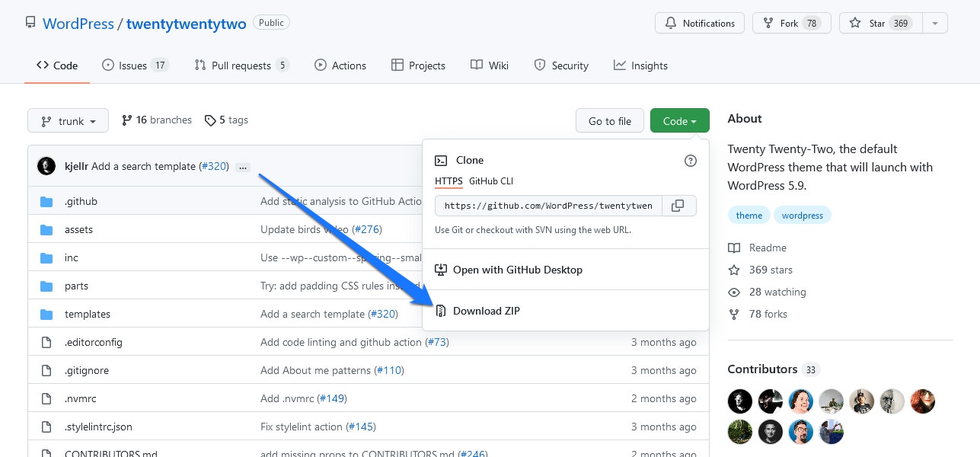The image size is (980, 457).
Task: Open the templates folder
Action: 88,315
